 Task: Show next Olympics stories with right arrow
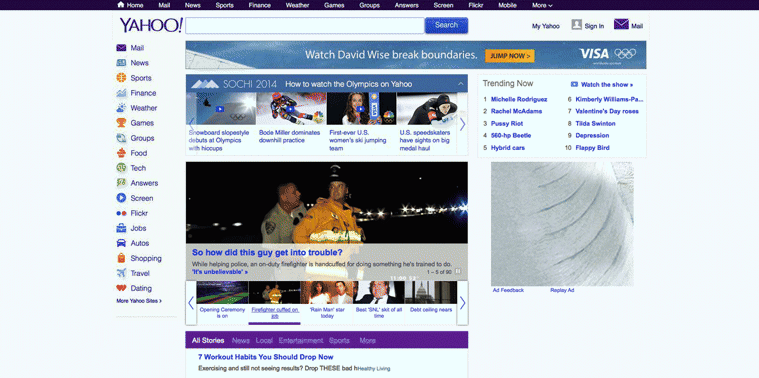[462, 124]
